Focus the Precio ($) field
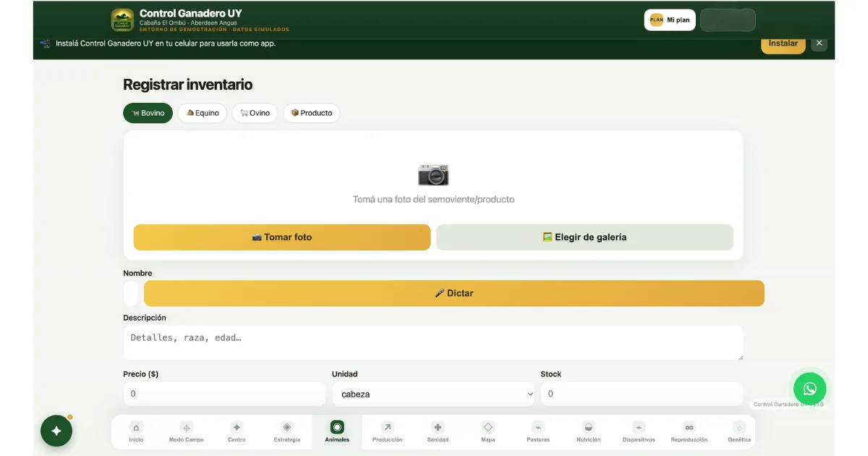The width and height of the screenshot is (868, 456). pyautogui.click(x=224, y=394)
